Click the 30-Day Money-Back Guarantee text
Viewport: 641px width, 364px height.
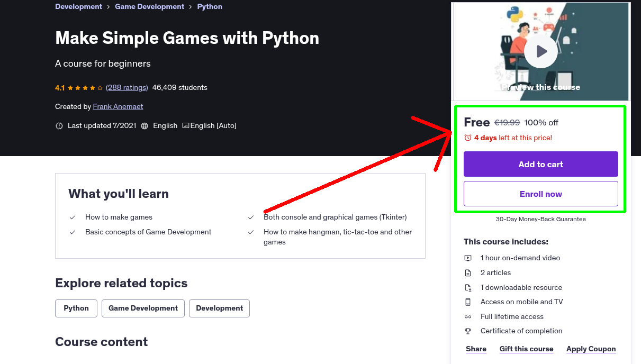541,219
